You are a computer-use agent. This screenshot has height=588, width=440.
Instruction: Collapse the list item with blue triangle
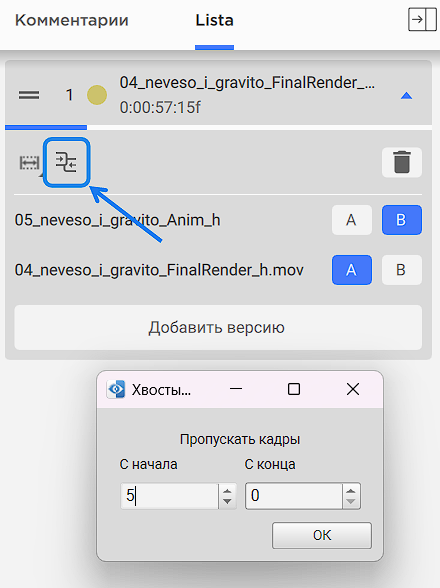407,96
